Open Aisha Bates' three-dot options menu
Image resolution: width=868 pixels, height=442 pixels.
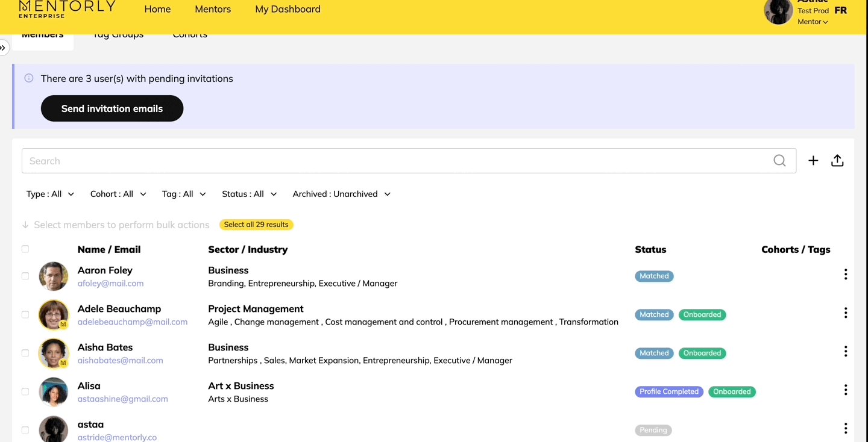pyautogui.click(x=845, y=352)
